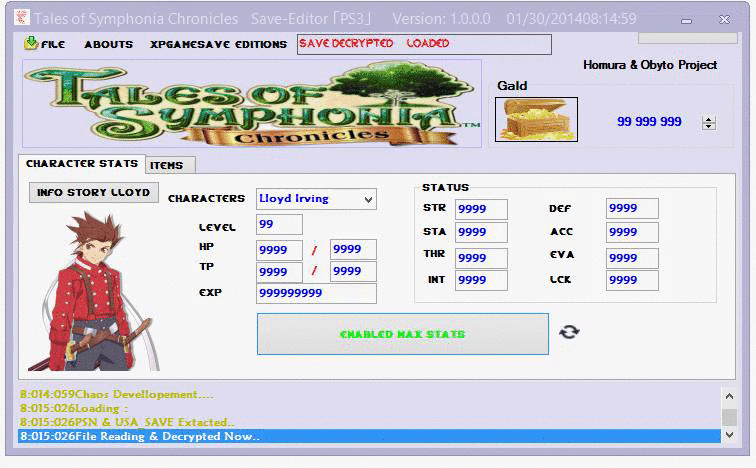The height and width of the screenshot is (468, 756).
Task: Click the Level input field
Action: point(279,225)
